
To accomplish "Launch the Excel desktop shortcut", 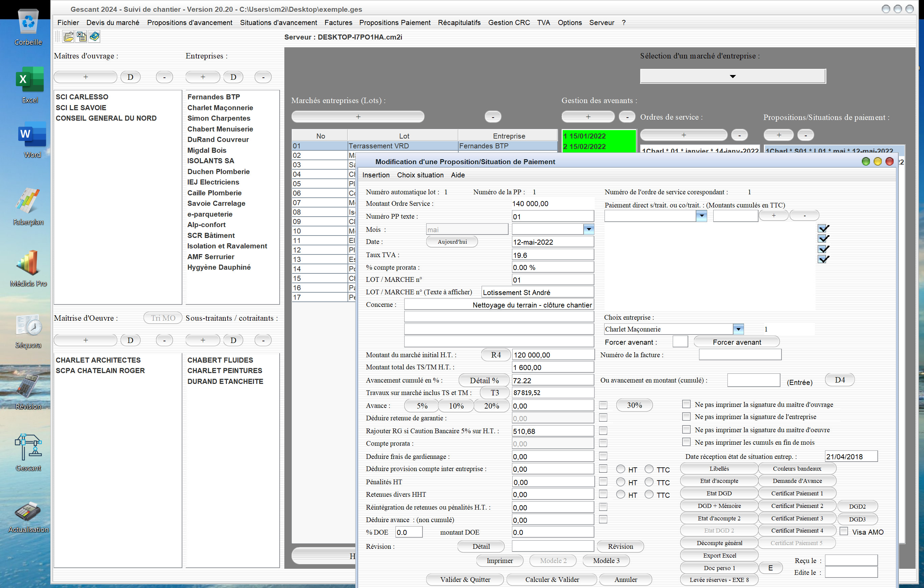I will coord(29,85).
